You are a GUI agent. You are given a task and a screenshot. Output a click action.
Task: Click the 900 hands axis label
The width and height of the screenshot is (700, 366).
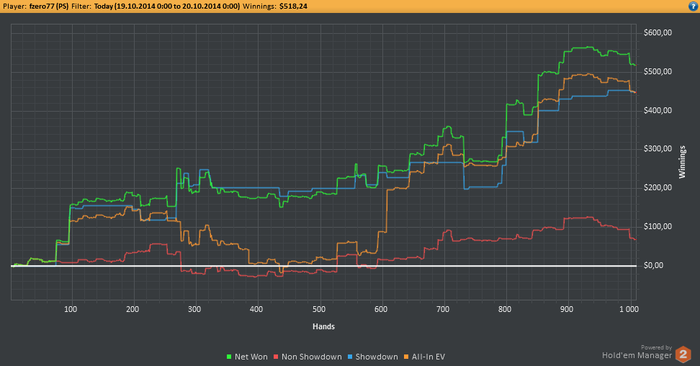pyautogui.click(x=567, y=309)
